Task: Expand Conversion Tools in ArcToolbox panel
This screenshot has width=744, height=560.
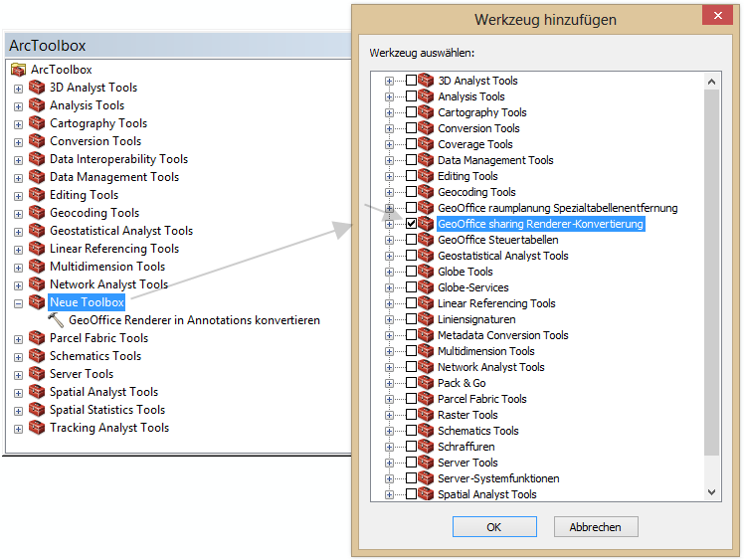Action: (x=19, y=142)
